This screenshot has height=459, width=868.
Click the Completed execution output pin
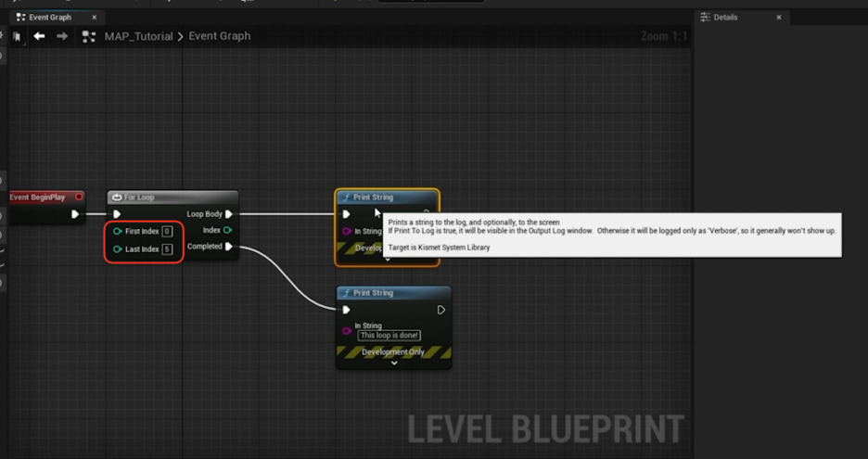click(x=229, y=247)
